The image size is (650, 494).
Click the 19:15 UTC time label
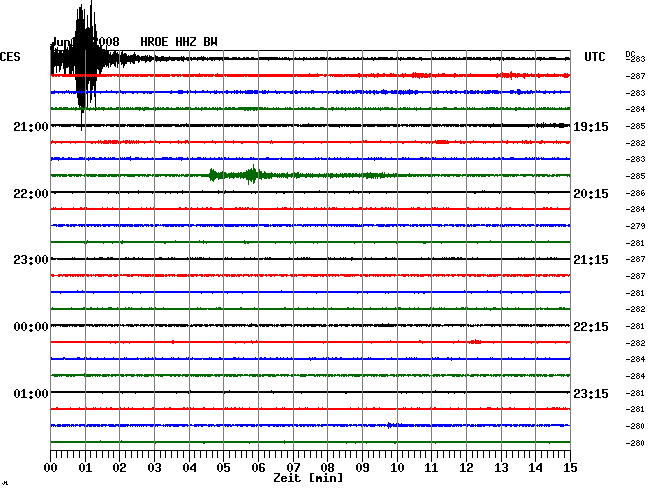pyautogui.click(x=591, y=126)
